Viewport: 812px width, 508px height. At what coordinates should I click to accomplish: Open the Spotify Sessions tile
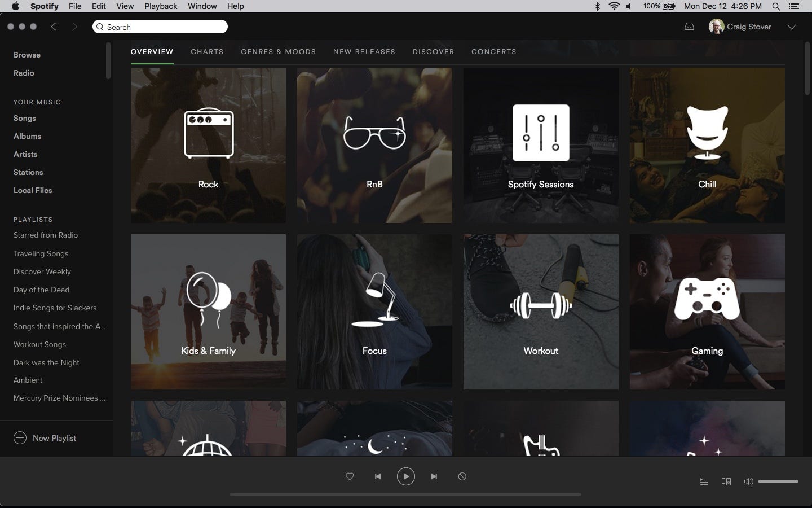coord(541,145)
